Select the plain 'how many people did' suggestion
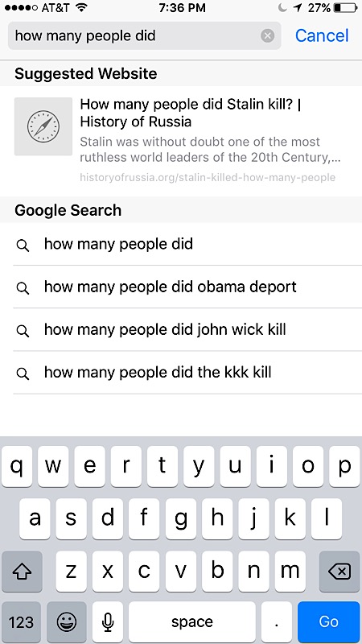 tap(181, 245)
